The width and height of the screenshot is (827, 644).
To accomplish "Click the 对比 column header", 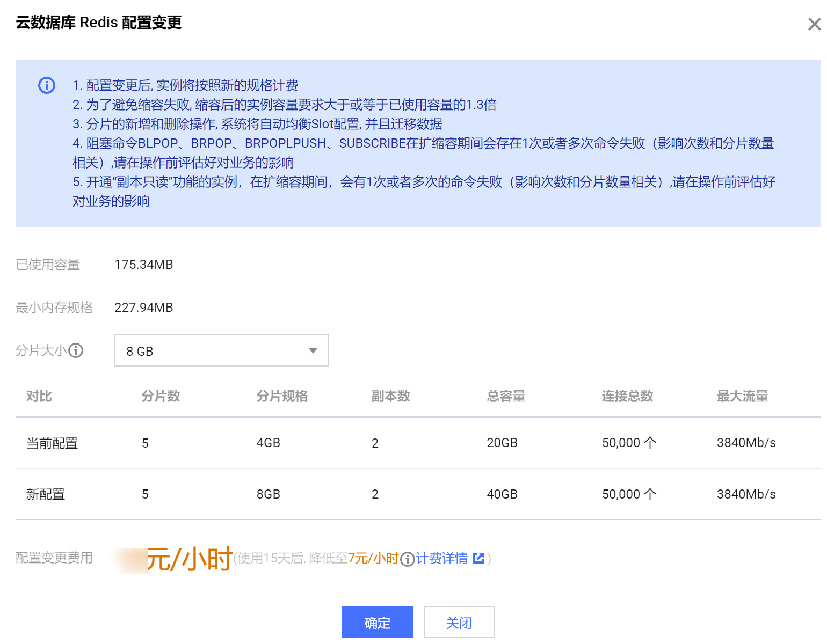I will [39, 396].
